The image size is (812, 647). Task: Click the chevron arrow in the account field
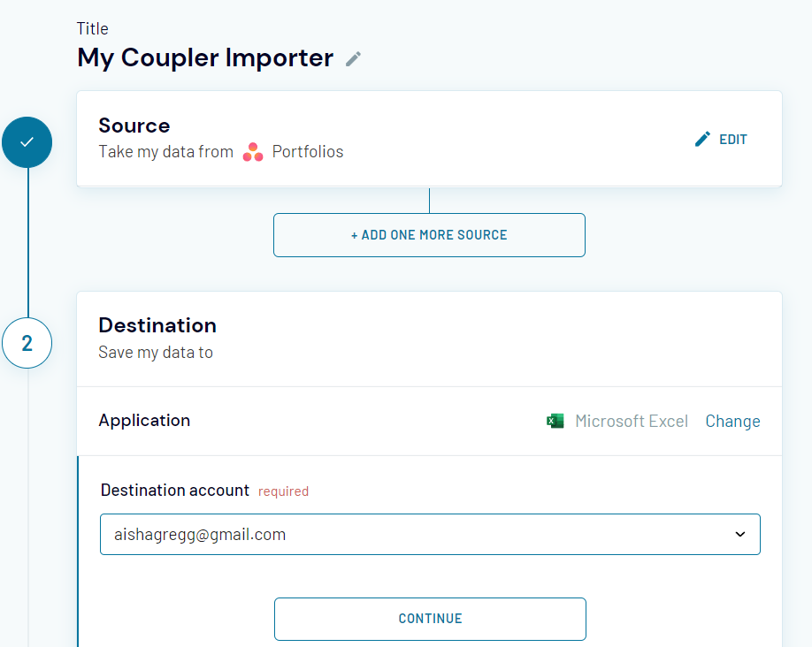click(x=741, y=534)
